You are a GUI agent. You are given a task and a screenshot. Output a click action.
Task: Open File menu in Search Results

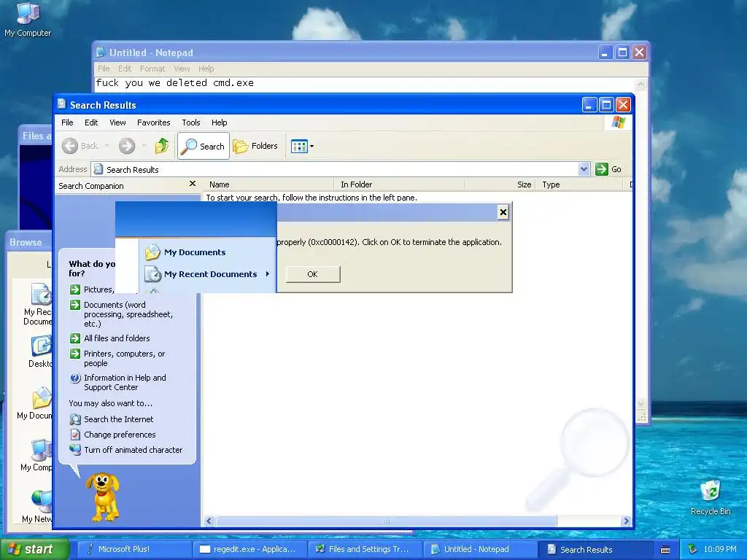tap(67, 122)
